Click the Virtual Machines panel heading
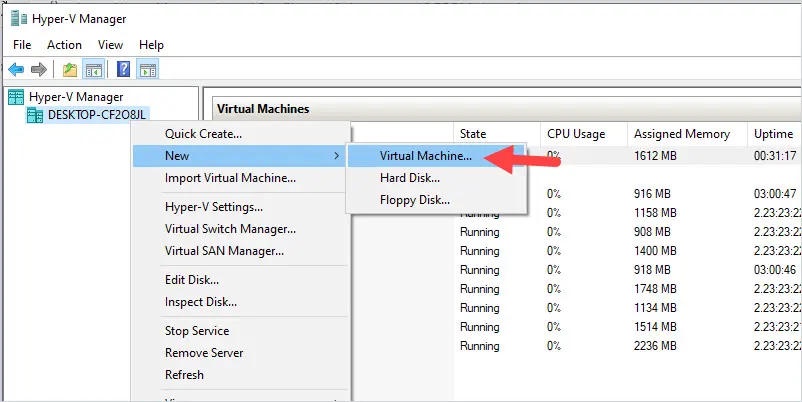Image resolution: width=802 pixels, height=402 pixels. tap(263, 109)
